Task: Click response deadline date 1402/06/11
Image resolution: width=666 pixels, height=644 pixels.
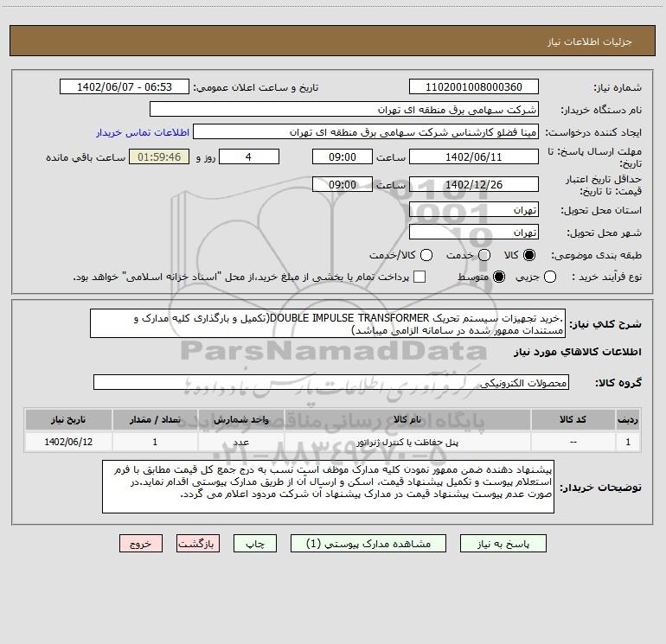Action: coord(474,156)
